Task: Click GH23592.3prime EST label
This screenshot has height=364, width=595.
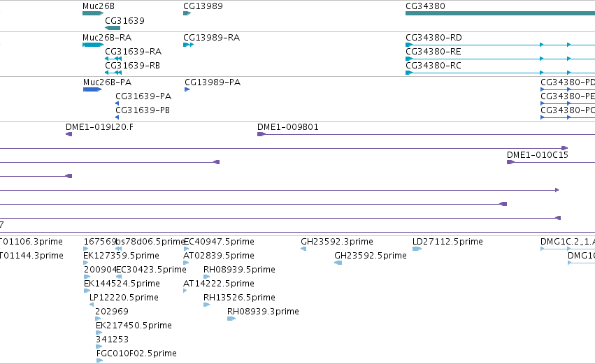Action: 337,242
